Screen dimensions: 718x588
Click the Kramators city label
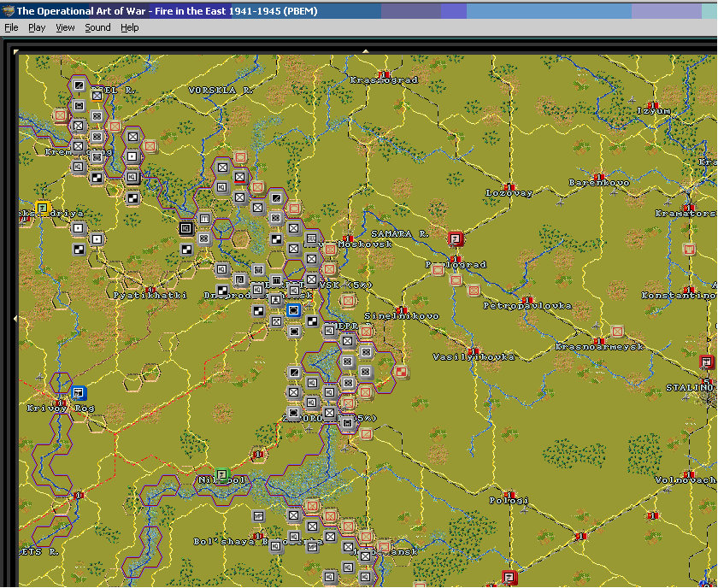point(686,214)
